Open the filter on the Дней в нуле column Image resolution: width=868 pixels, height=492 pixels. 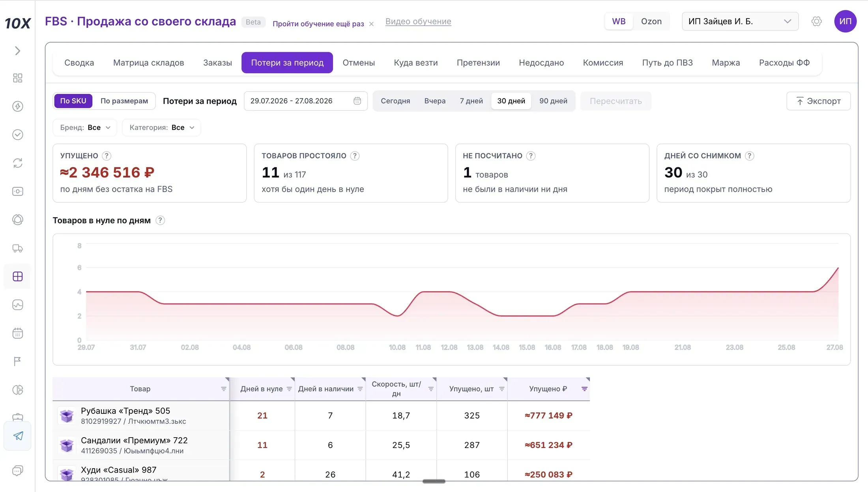pyautogui.click(x=289, y=389)
